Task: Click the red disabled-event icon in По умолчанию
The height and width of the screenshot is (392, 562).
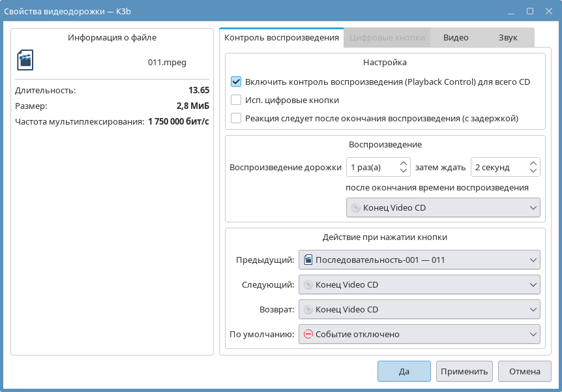Action: [x=308, y=334]
